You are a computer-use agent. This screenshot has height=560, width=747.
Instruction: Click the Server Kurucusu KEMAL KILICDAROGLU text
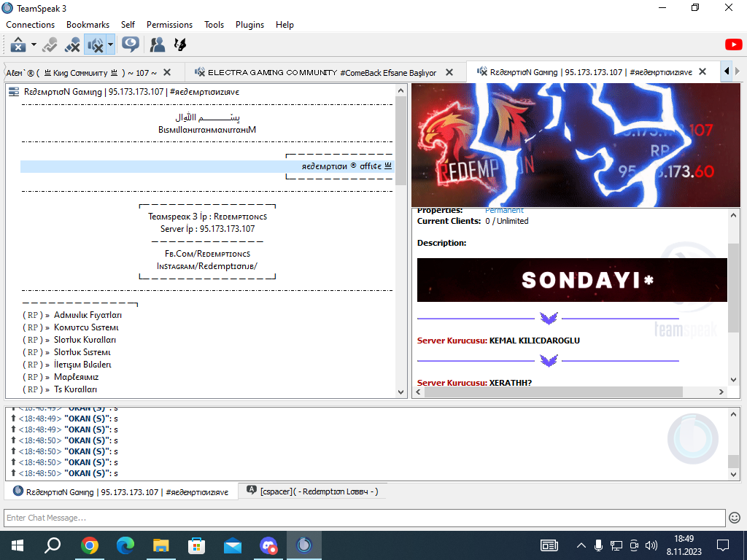(498, 341)
